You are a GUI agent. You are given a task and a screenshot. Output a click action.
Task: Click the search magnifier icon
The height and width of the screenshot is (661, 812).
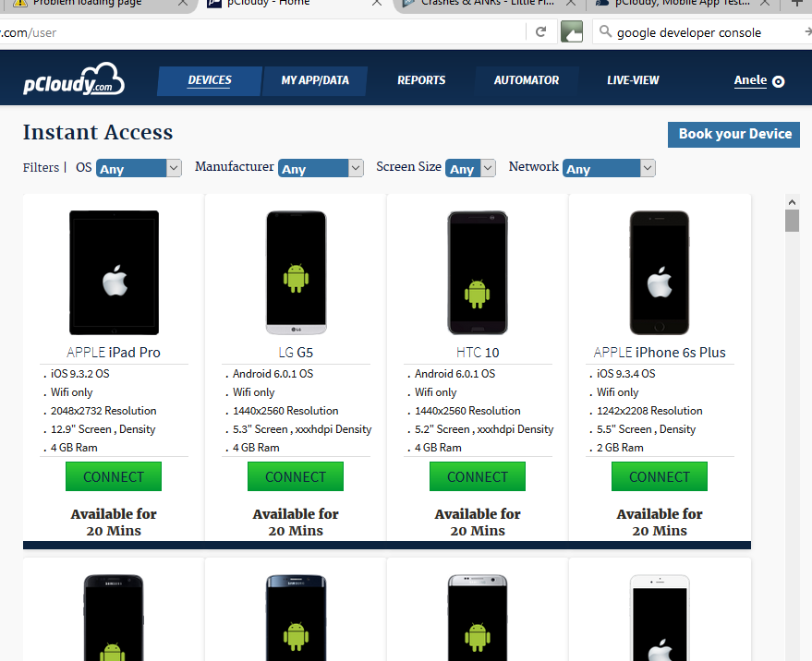coord(605,31)
